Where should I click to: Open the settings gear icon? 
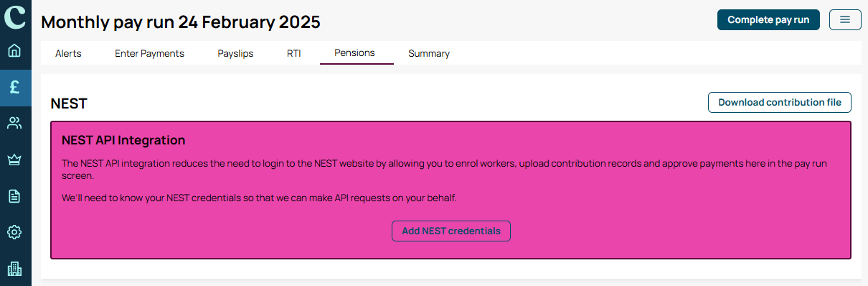click(x=15, y=232)
